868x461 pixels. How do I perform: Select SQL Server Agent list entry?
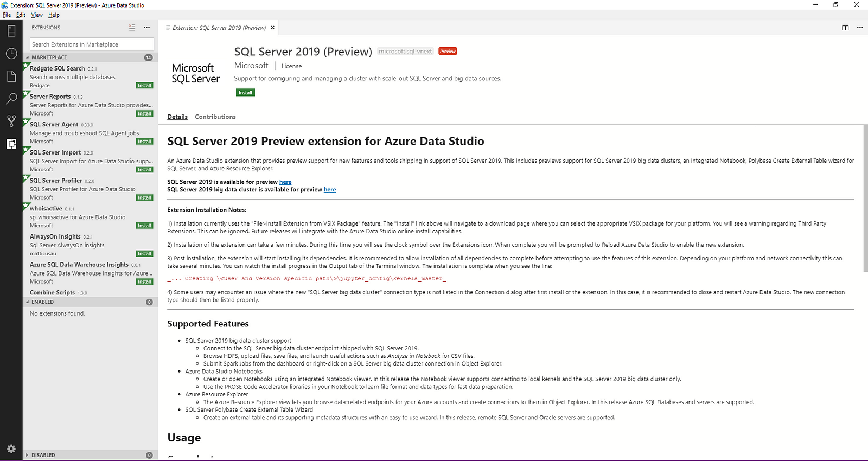tap(90, 133)
